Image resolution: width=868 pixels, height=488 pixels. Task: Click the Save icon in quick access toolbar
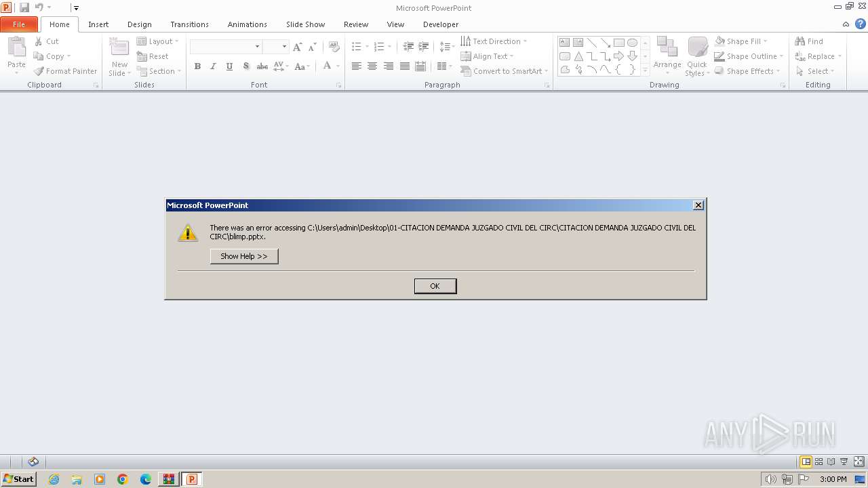click(x=24, y=7)
